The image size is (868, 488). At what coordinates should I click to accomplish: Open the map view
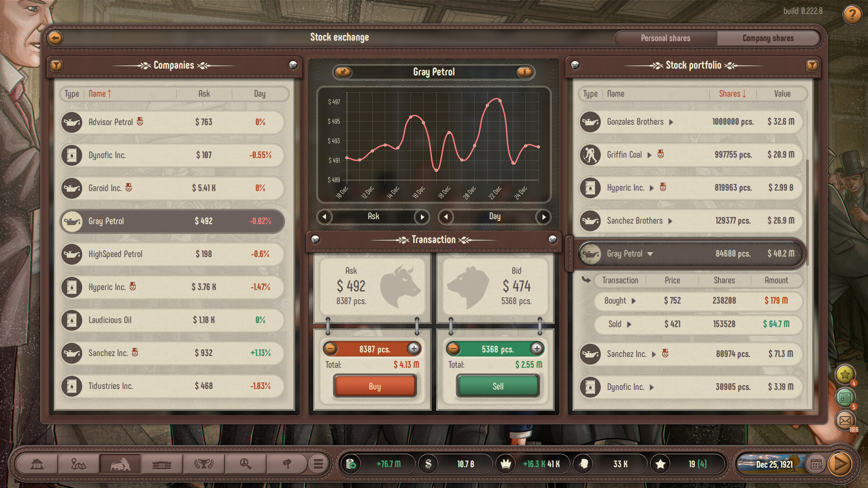point(79,464)
